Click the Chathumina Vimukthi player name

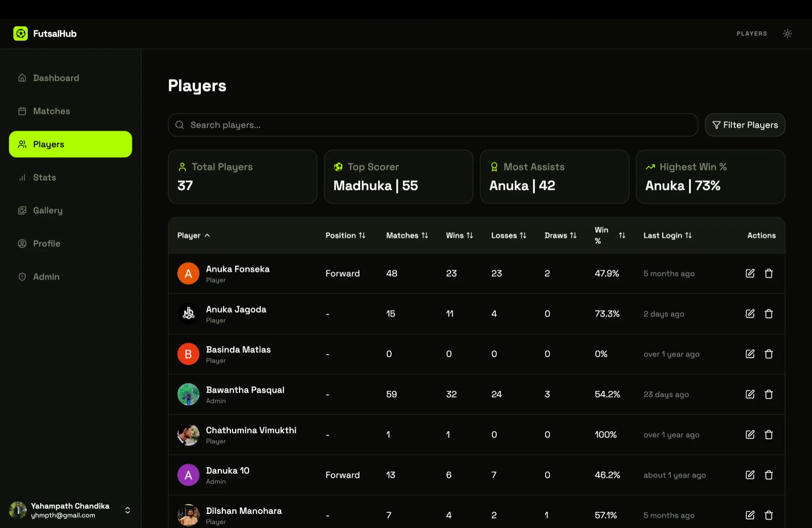pos(251,430)
